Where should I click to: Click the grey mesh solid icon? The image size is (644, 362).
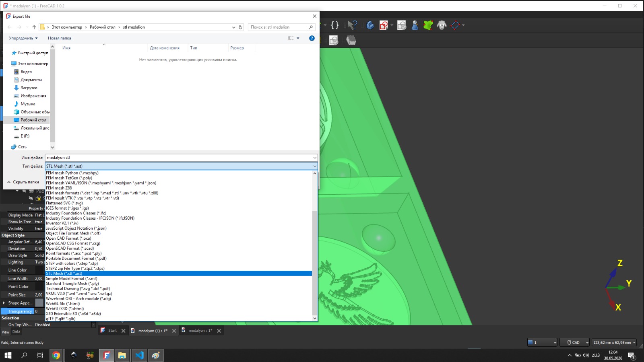tap(351, 40)
